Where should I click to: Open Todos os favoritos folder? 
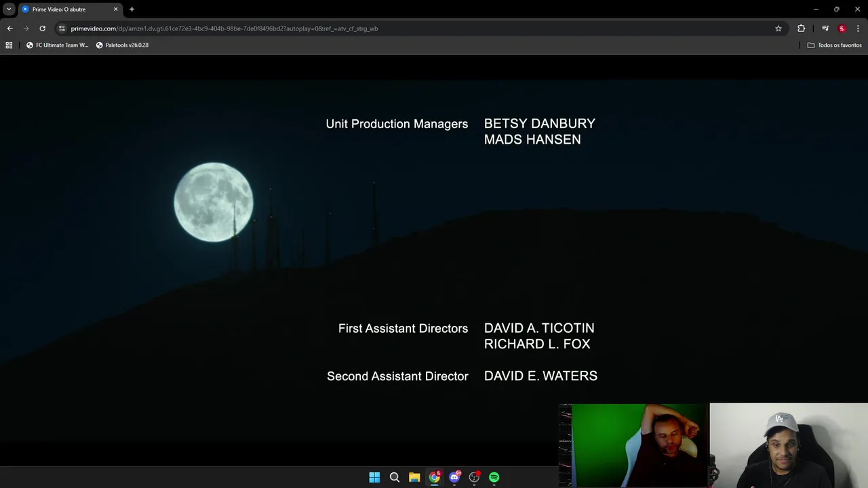834,45
